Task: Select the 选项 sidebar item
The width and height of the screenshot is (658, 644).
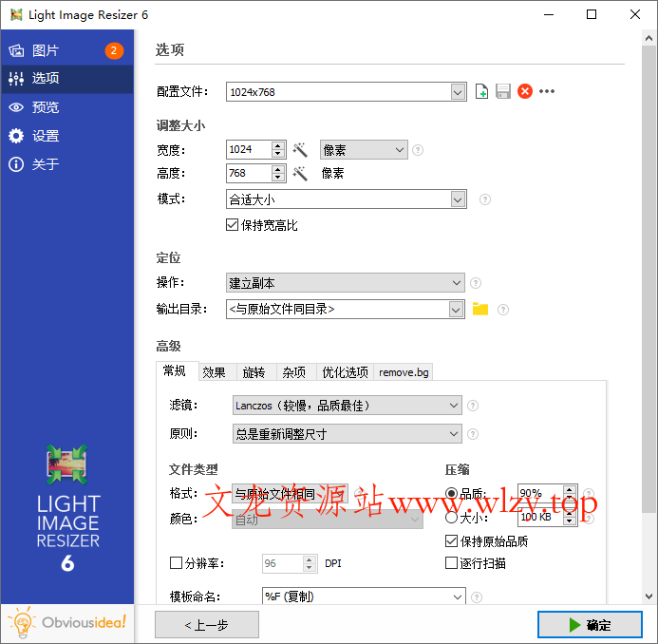Action: coord(67,79)
